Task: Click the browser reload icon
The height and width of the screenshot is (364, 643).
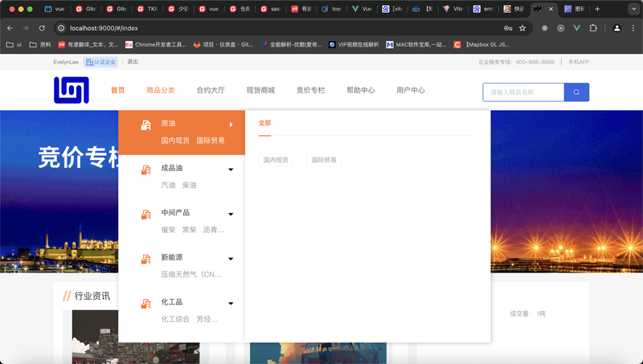Action: pos(43,27)
